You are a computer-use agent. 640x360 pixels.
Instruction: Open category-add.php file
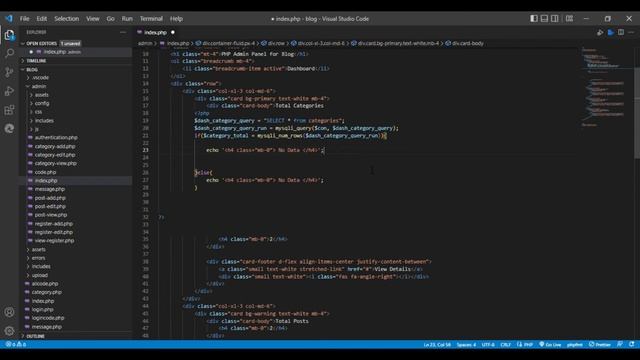pos(55,147)
